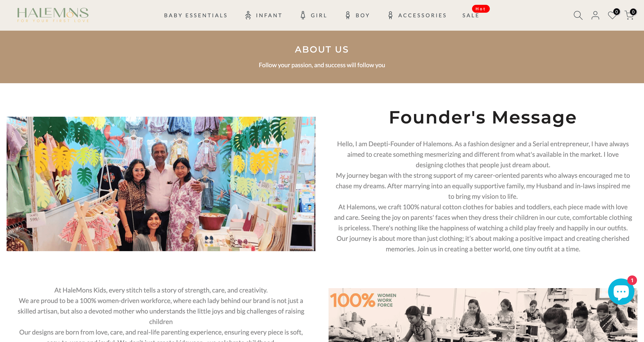Image resolution: width=644 pixels, height=342 pixels.
Task: Open the Accessories menu label
Action: [422, 16]
